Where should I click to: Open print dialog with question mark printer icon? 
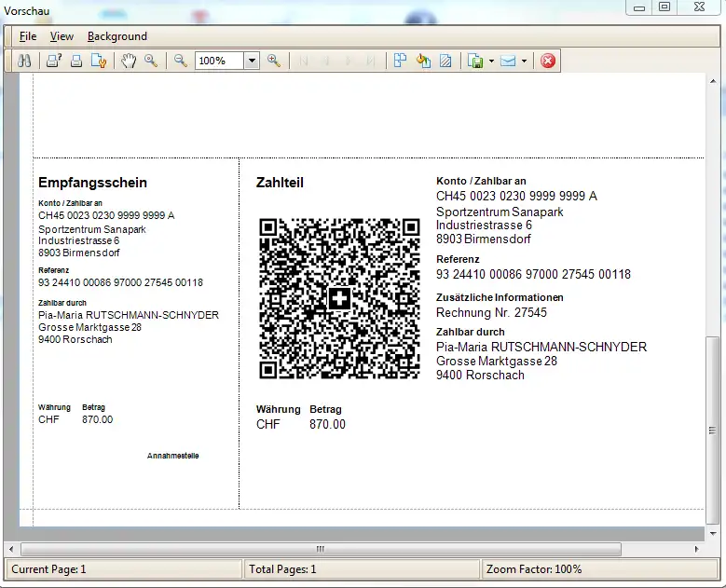tap(54, 61)
